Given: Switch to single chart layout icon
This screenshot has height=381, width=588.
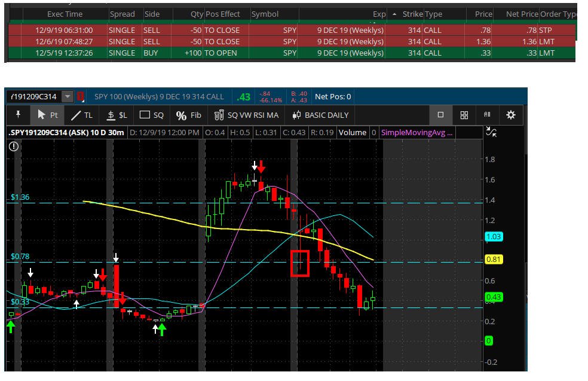Looking at the screenshot, I should pyautogui.click(x=440, y=115).
